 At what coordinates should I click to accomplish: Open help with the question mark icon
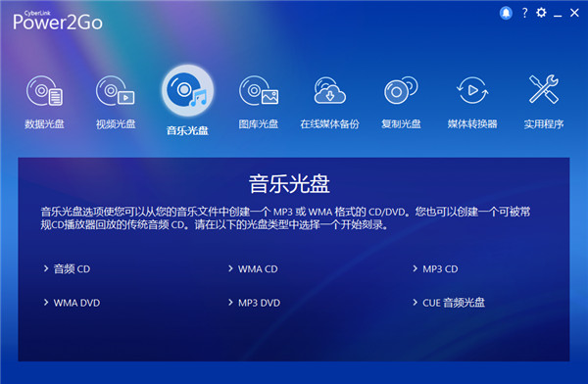pyautogui.click(x=524, y=13)
